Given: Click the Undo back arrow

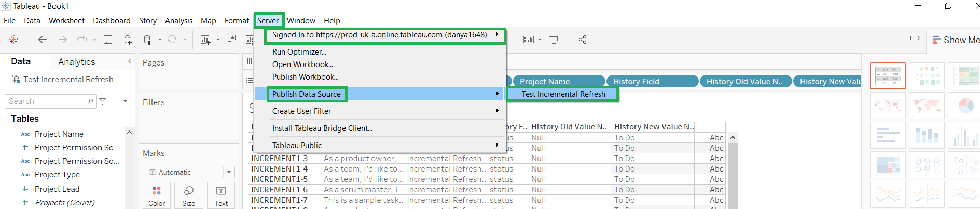Looking at the screenshot, I should click(43, 40).
